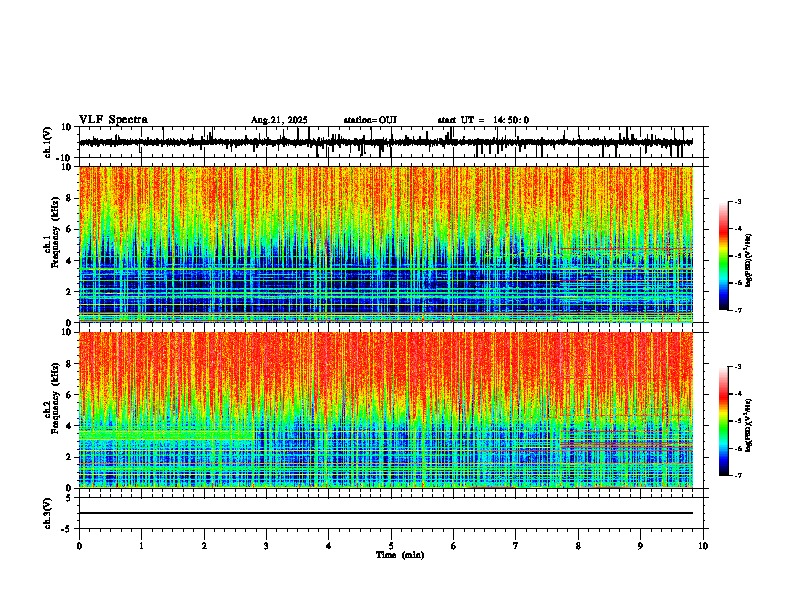Click the date 'Aug.21, 2025' label
The height and width of the screenshot is (612, 792).
tap(279, 120)
